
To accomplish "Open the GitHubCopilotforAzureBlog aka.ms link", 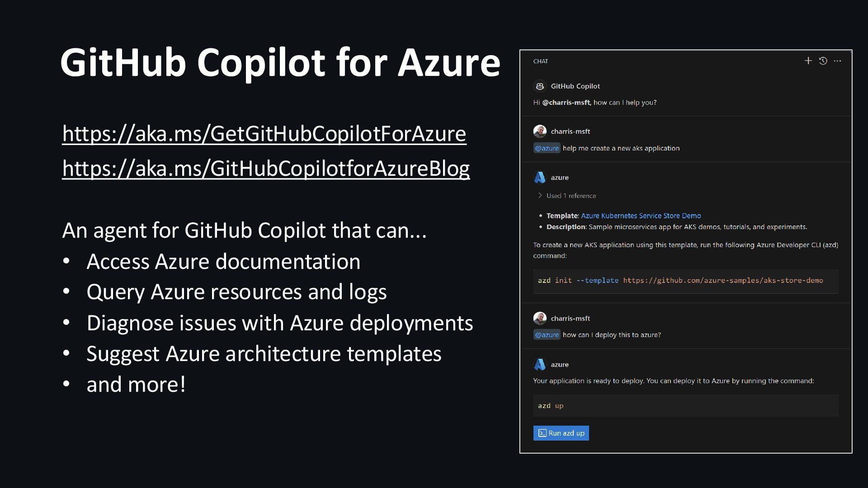I will [266, 169].
